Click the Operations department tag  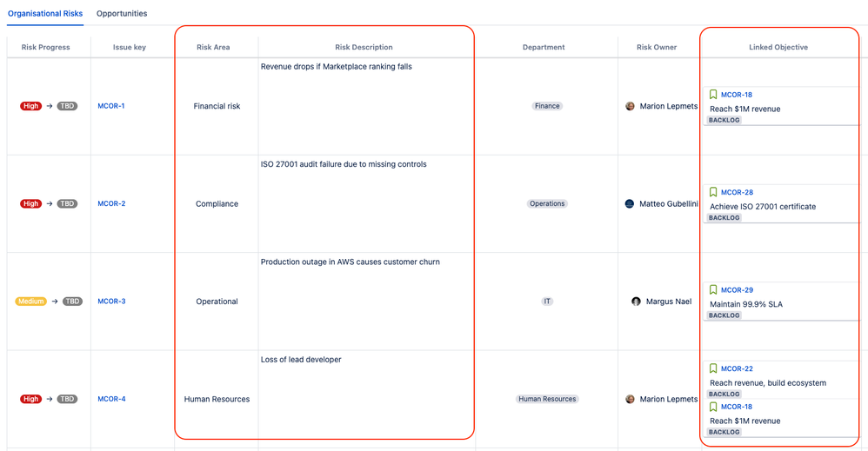pos(547,203)
